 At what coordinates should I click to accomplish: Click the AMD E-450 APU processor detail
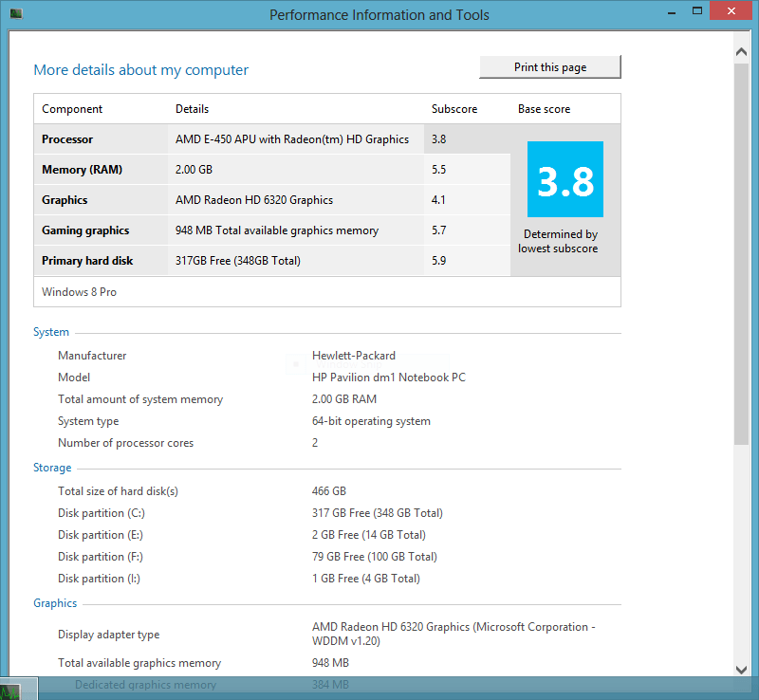[292, 139]
